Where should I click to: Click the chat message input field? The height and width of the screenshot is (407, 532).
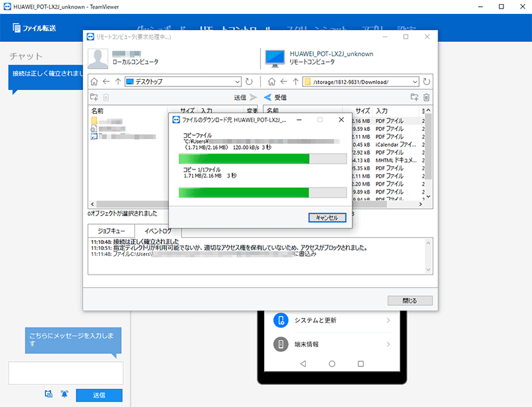click(66, 373)
